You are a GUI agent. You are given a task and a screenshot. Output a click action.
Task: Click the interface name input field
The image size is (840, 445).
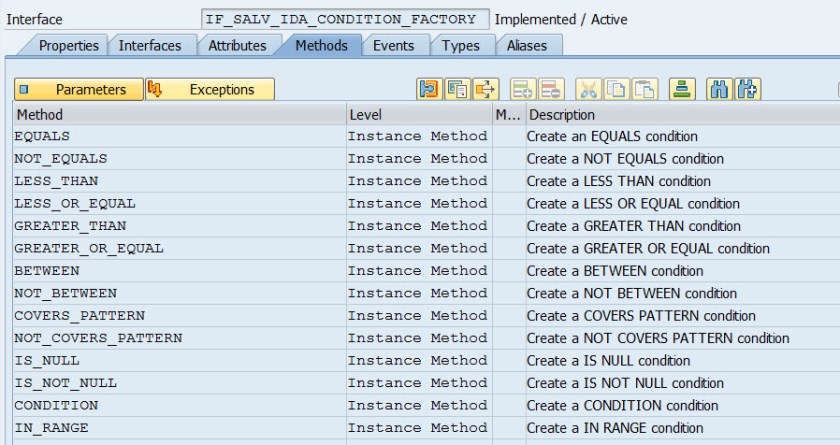coord(345,19)
